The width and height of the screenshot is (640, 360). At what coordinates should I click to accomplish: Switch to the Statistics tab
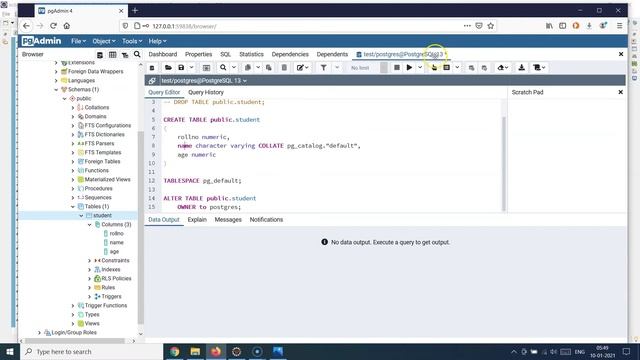[x=251, y=54]
